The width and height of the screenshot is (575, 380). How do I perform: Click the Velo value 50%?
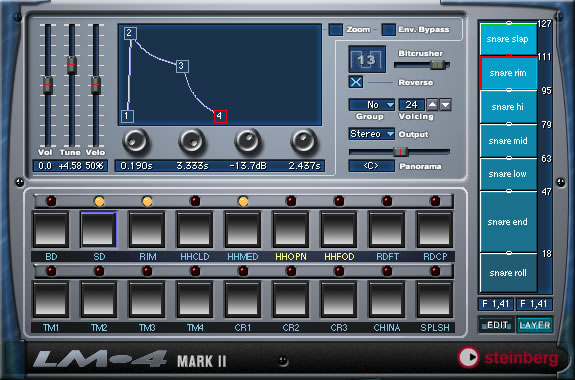tap(95, 166)
